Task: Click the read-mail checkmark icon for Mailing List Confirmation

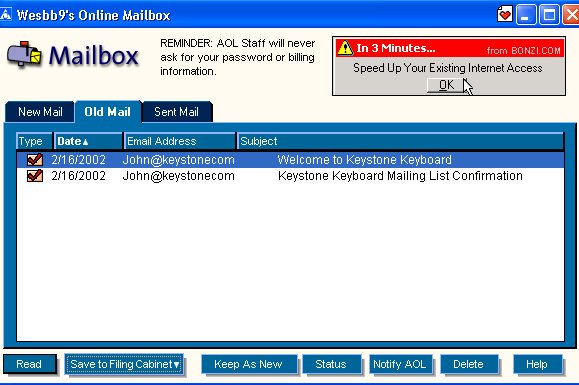Action: point(35,176)
